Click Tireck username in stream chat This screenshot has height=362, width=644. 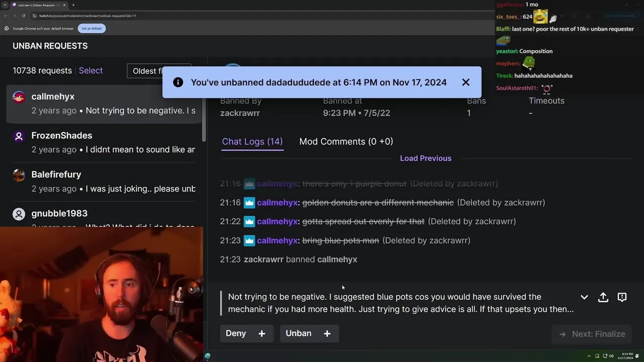(x=504, y=76)
